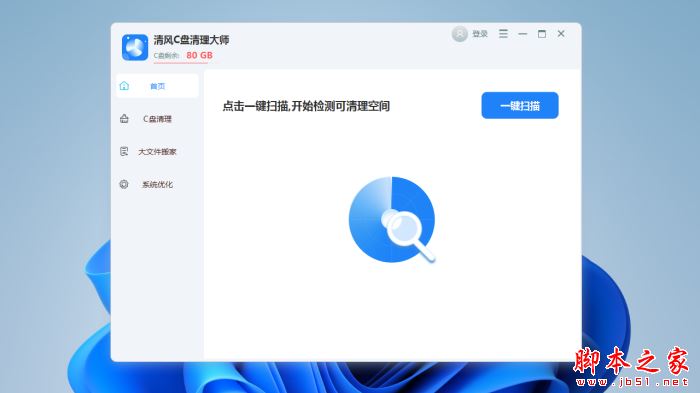700x393 pixels.
Task: Minimize the cleaner window
Action: coord(523,34)
